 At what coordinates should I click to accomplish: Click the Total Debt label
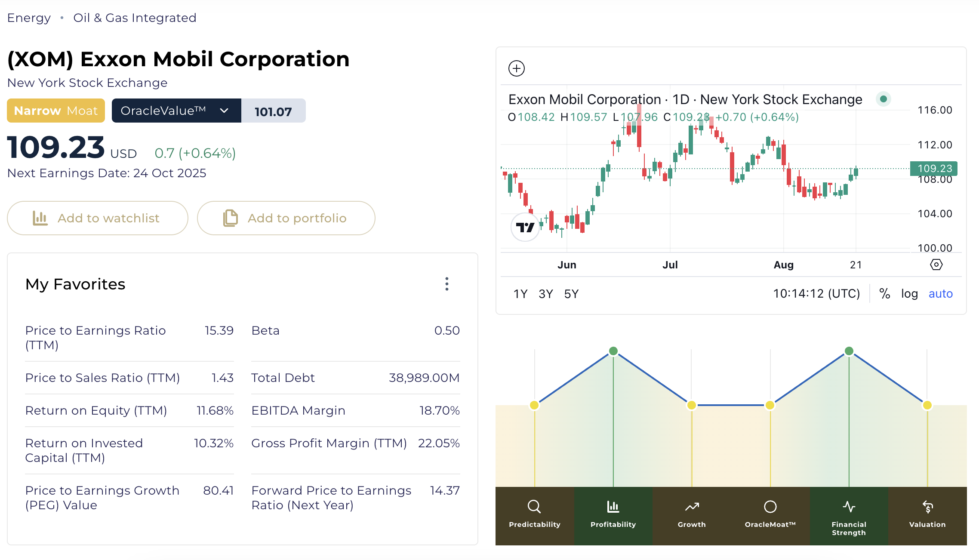(x=283, y=378)
